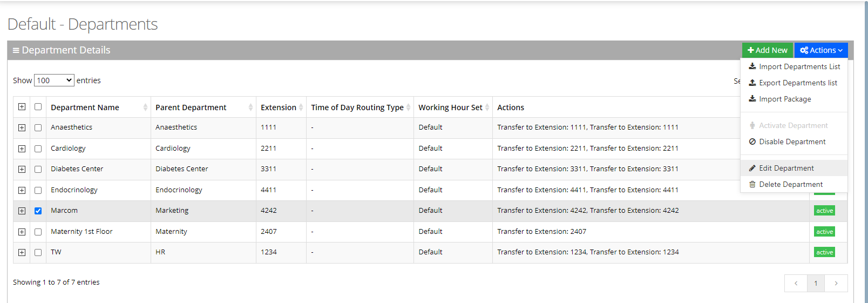Uncheck the Marcom row checkbox
The height and width of the screenshot is (303, 868).
[x=38, y=211]
